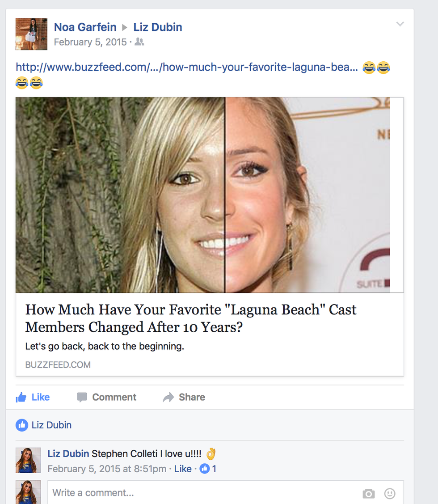Viewport: 438px width, 504px height.
Task: Like Liz Dubin's comment
Action: click(x=183, y=469)
